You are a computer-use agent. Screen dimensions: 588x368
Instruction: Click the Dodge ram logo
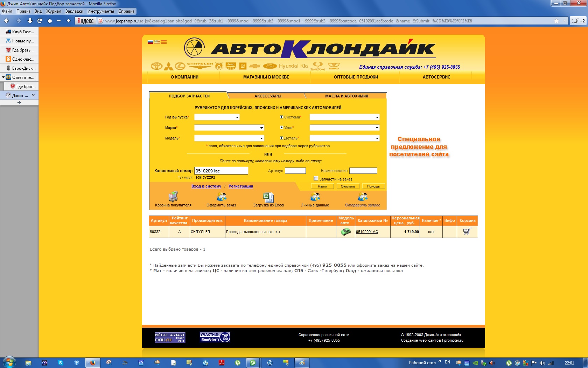(219, 66)
